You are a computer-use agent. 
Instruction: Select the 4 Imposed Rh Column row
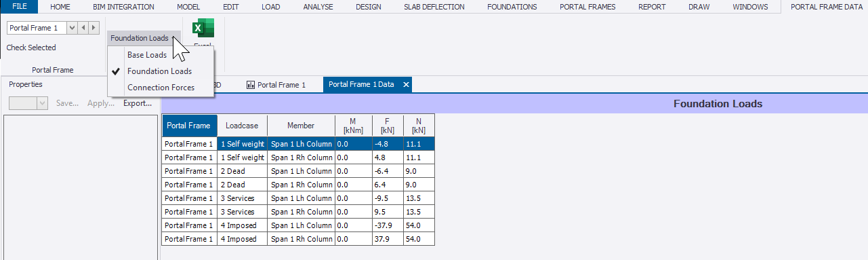298,239
